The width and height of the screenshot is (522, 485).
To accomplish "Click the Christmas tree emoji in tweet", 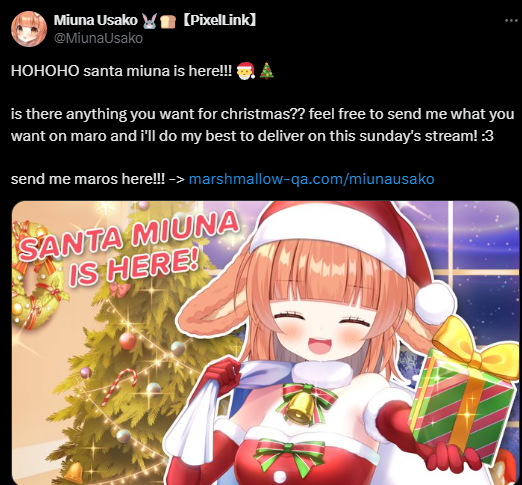I will coord(267,71).
